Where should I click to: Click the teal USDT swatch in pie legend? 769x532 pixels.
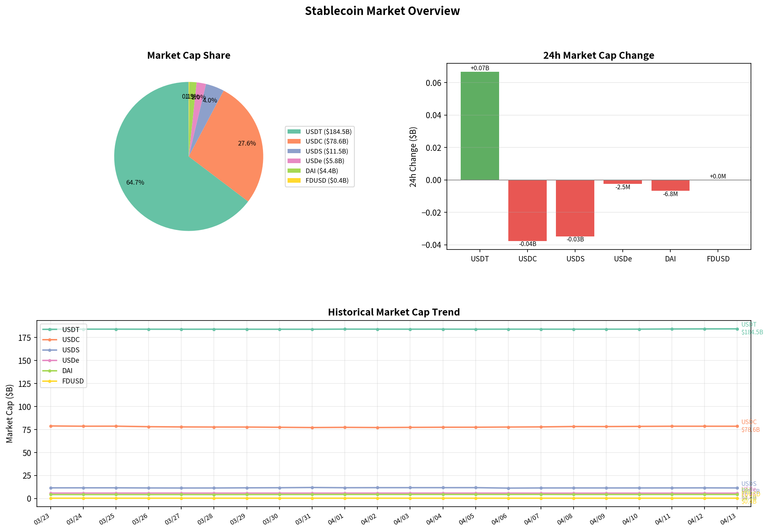[294, 132]
